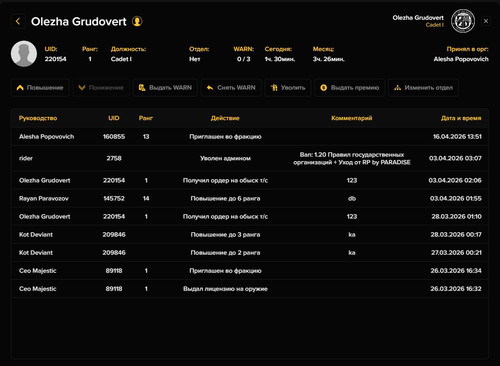The image size is (500, 366).
Task: Click Уволен админом action text
Action: [225, 158]
